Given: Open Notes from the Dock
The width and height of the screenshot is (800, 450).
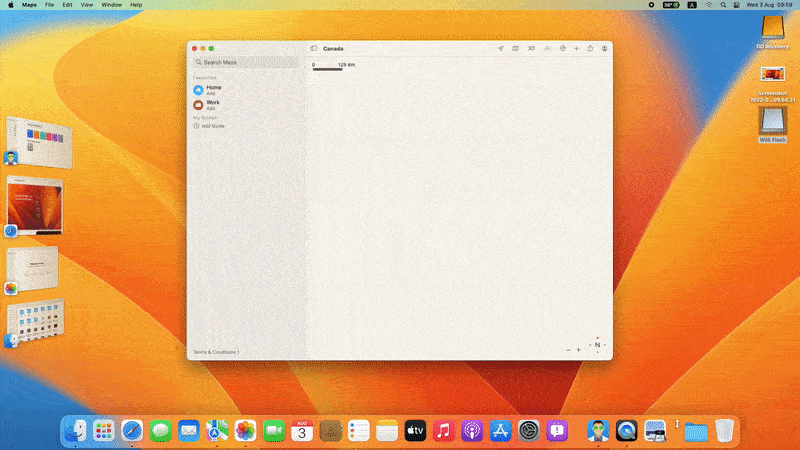Looking at the screenshot, I should click(387, 431).
